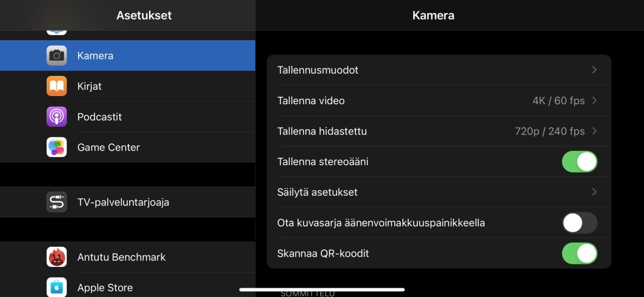Expand Tallennusmuodot via its chevron
Screen dimensions: 644x297
594,70
